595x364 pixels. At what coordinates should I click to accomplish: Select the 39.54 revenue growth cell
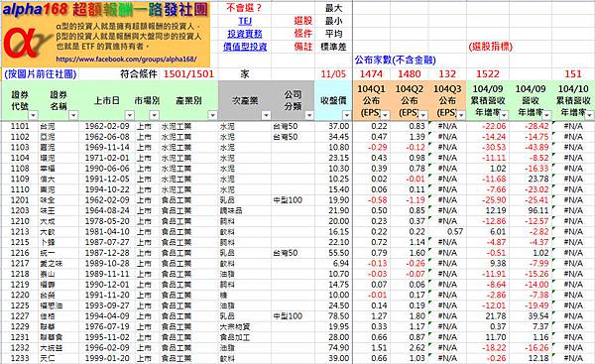pyautogui.click(x=538, y=315)
